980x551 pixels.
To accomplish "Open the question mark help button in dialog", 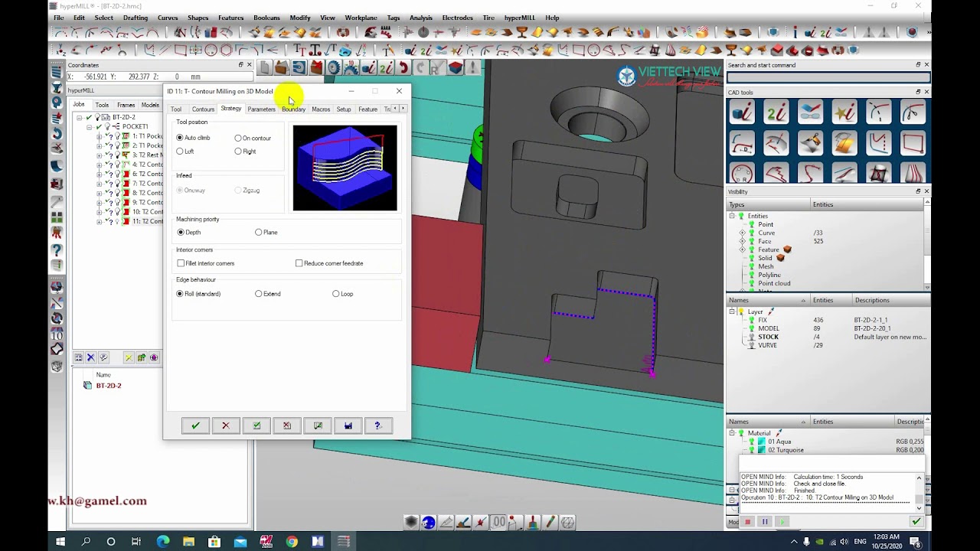I will coord(377,425).
